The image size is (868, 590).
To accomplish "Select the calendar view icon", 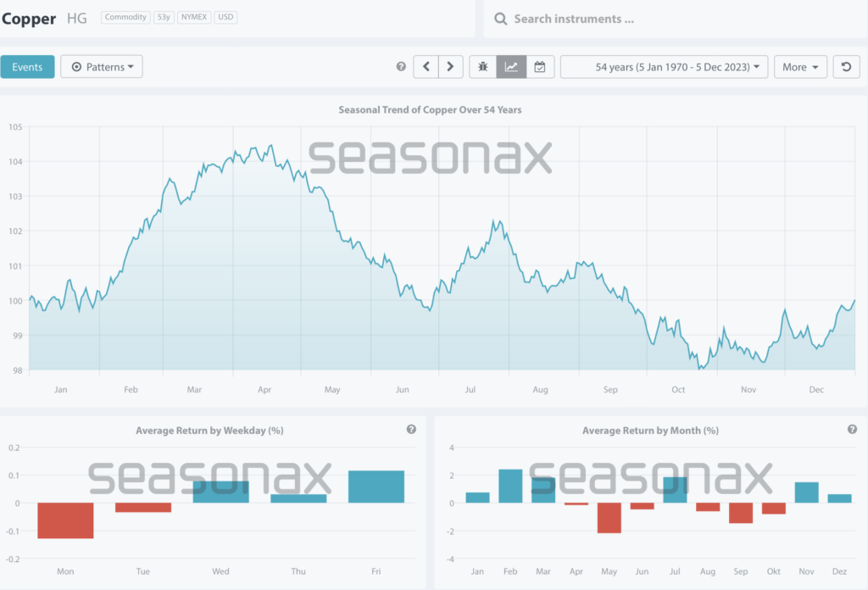I will (540, 67).
